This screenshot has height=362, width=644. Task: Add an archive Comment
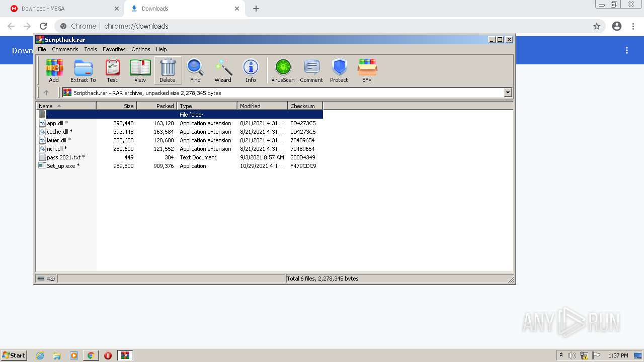tap(311, 70)
